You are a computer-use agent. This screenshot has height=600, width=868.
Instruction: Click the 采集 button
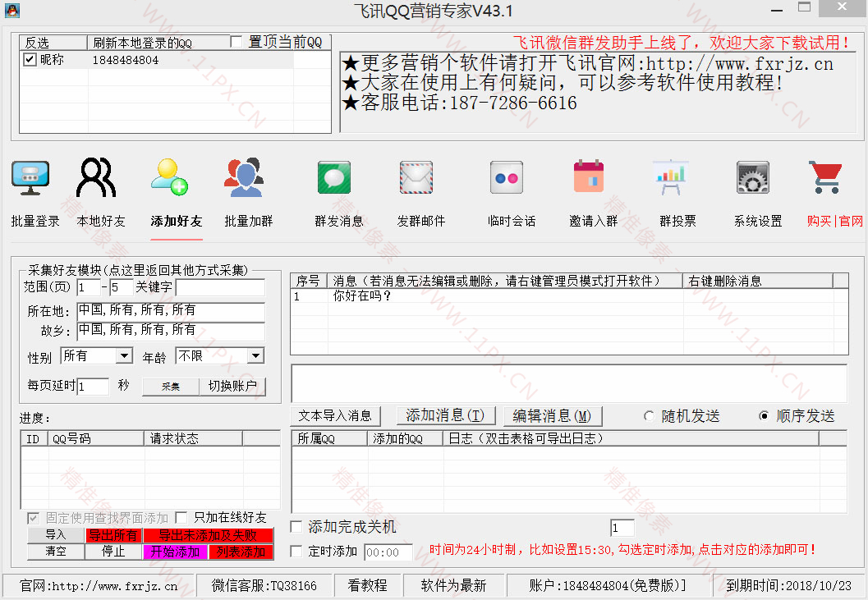point(171,387)
